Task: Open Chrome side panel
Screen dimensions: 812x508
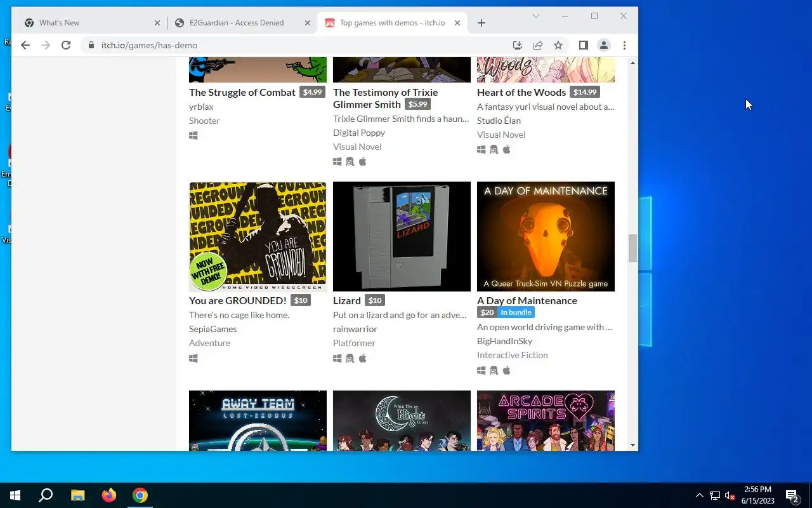Action: (584, 45)
